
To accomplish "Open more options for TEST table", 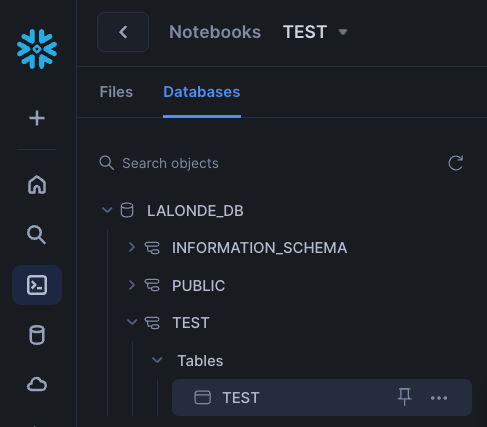I will [439, 398].
